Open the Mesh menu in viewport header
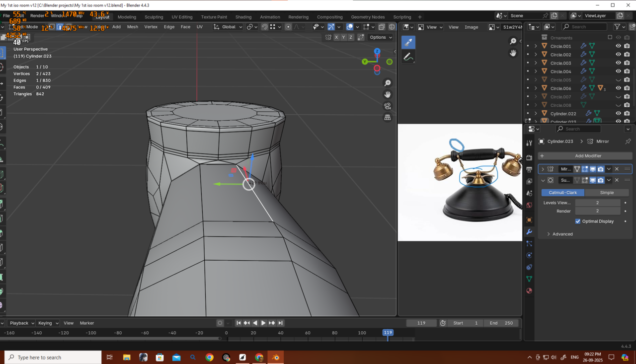The width and height of the screenshot is (636, 364). (x=133, y=27)
